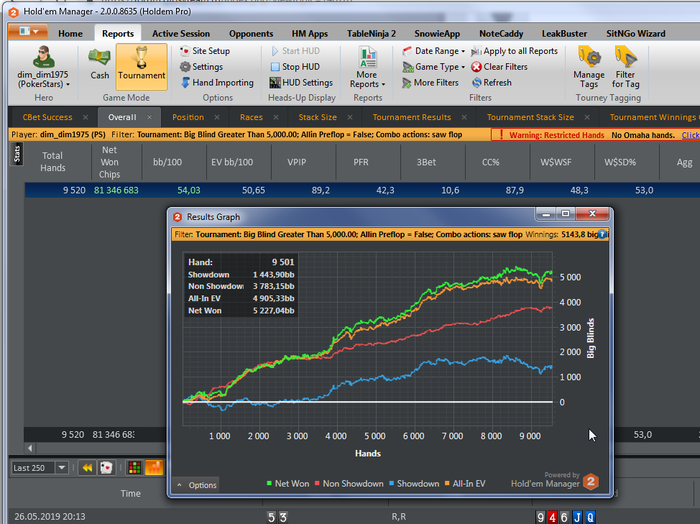Click the horizontal scrollbar left arrow

(x=30, y=448)
